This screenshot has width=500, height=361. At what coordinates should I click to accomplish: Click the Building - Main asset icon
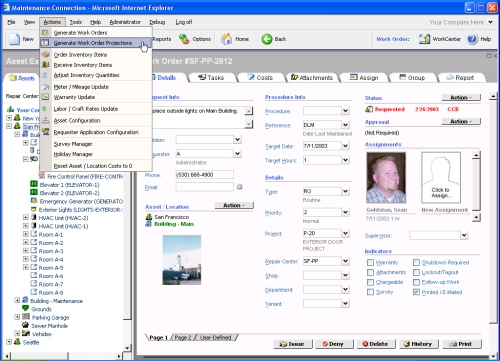(149, 224)
